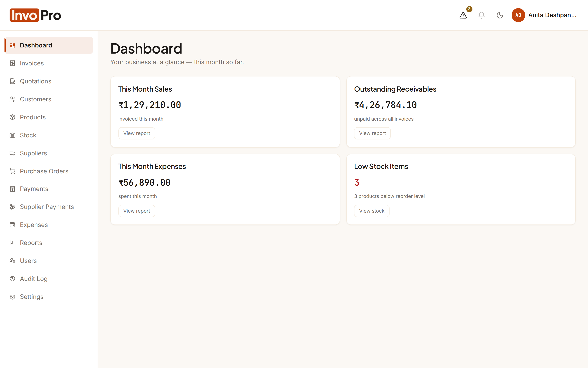Open the notifications bell
Screen dimensions: 588x368
[481, 15]
